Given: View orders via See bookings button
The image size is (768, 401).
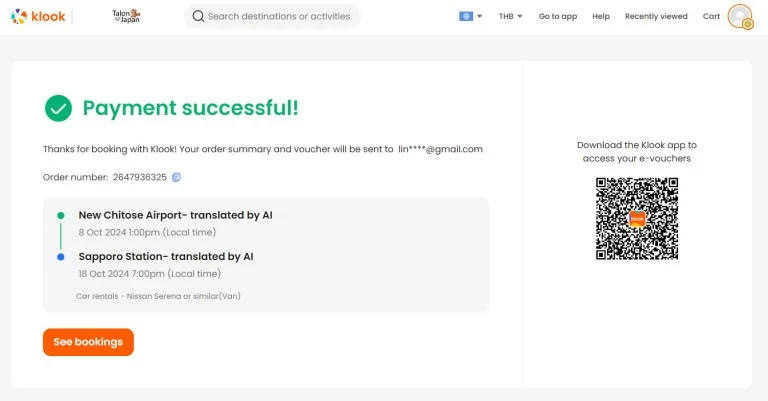Looking at the screenshot, I should coord(88,342).
